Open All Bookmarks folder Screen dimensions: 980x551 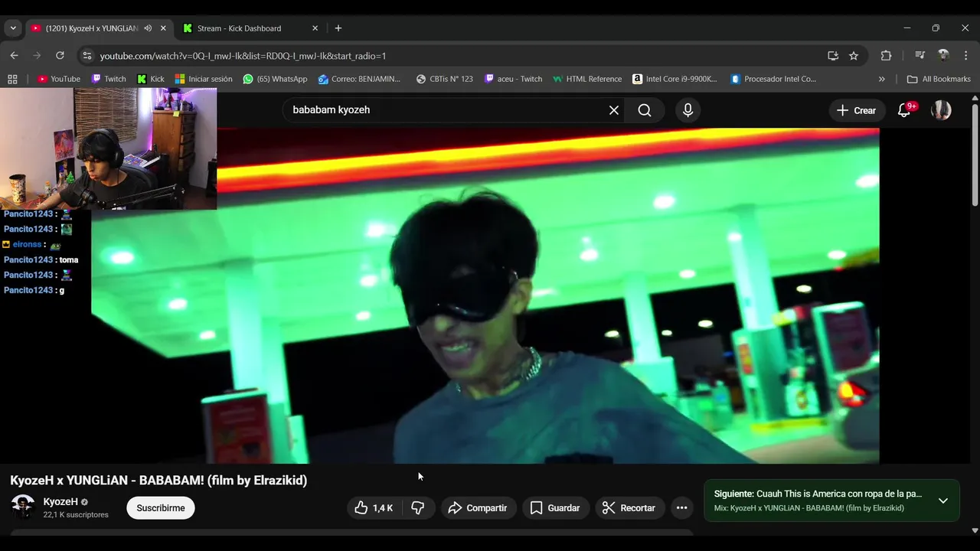coord(939,79)
